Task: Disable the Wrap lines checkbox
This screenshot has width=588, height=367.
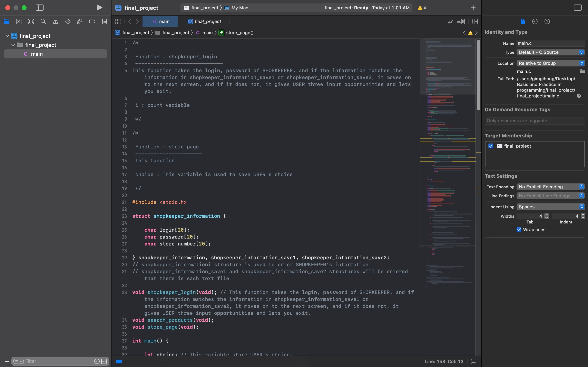Action: pos(519,230)
